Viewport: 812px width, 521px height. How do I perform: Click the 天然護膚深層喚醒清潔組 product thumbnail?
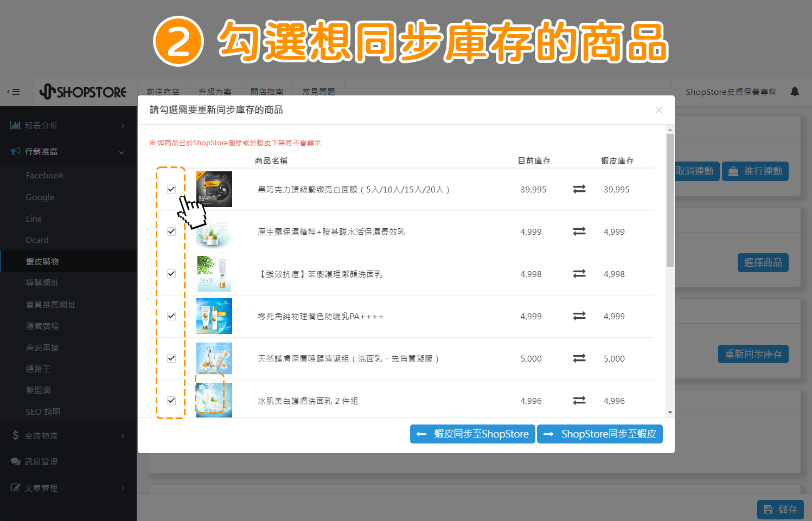214,358
